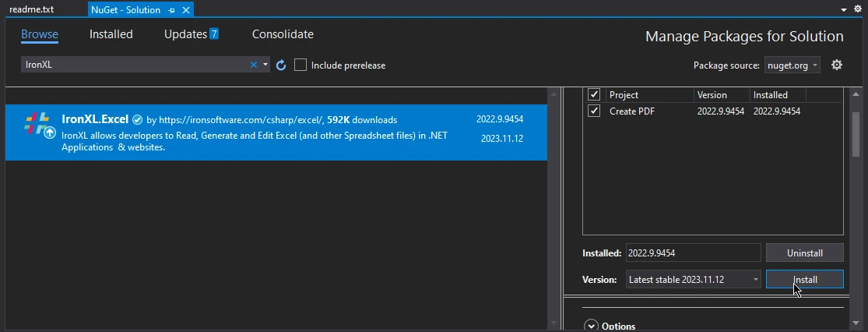Screen dimensions: 868x332
Task: Uncheck the Create PDF project checkbox
Action: [594, 111]
